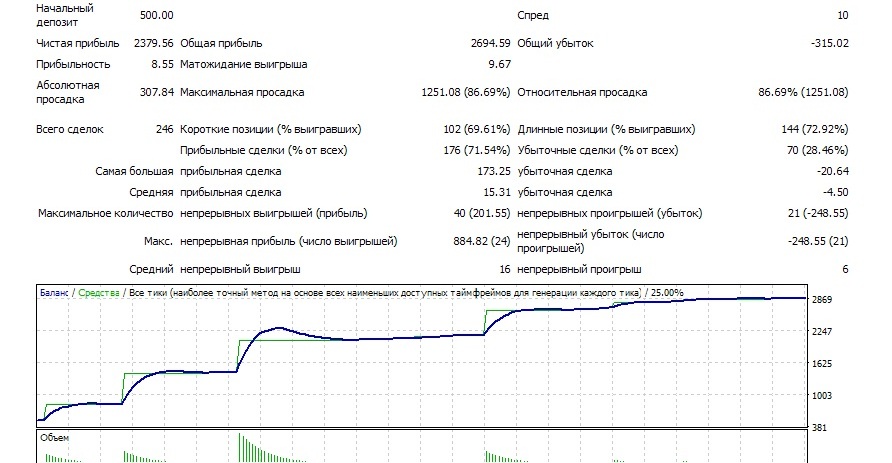892x463 pixels.
Task: Click 'непрерывных выигрышей (прибыль)' label
Action: coord(274,213)
